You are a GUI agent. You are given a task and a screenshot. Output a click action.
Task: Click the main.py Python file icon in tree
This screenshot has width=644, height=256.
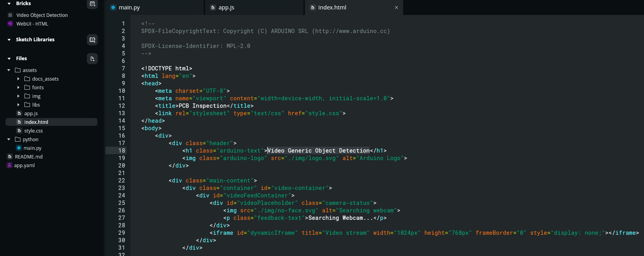pyautogui.click(x=19, y=148)
